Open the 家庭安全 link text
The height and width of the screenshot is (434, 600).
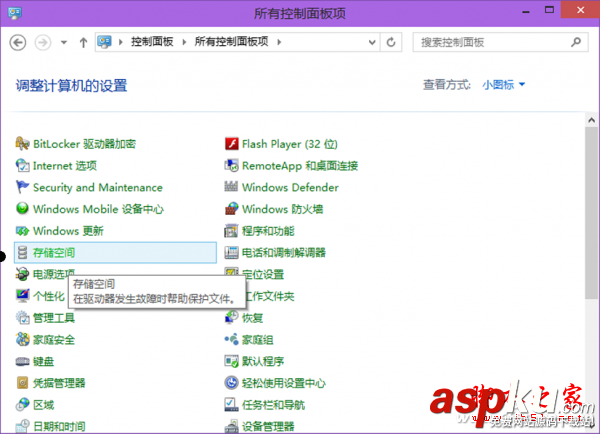[54, 339]
